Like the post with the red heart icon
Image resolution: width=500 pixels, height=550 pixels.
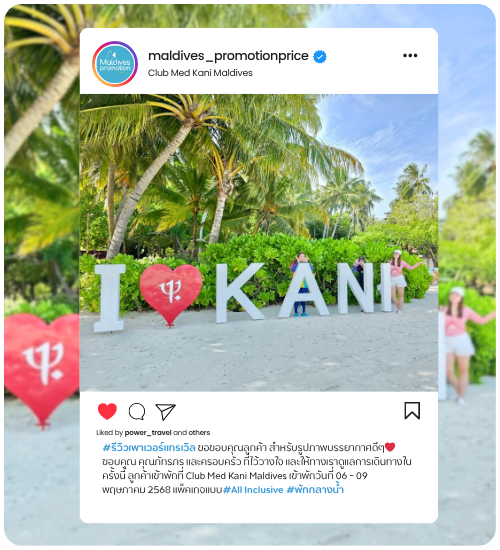pyautogui.click(x=107, y=411)
